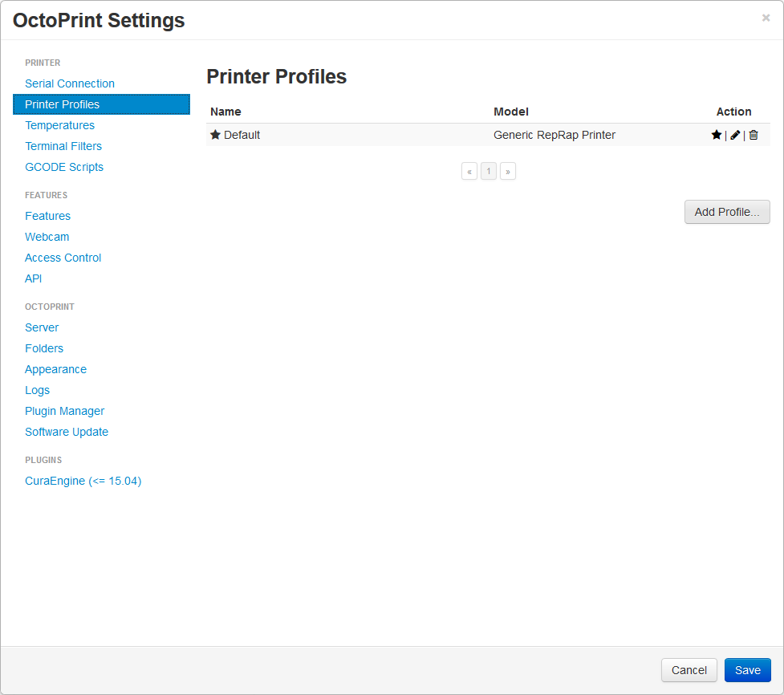Viewport: 784px width, 695px height.
Task: Open the Plugin Manager
Action: coord(64,411)
